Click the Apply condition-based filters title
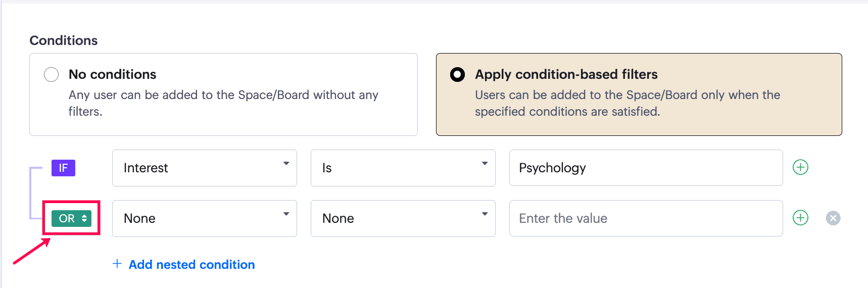This screenshot has height=288, width=868. pyautogui.click(x=566, y=74)
